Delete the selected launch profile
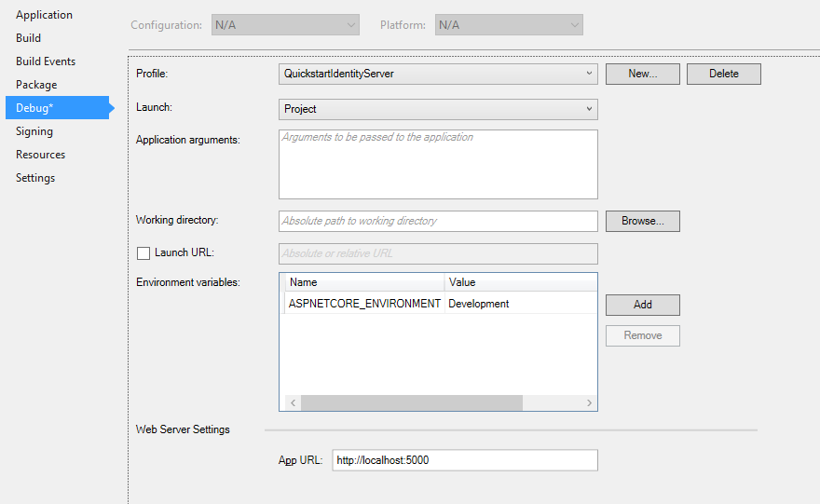This screenshot has width=820, height=504. (724, 74)
